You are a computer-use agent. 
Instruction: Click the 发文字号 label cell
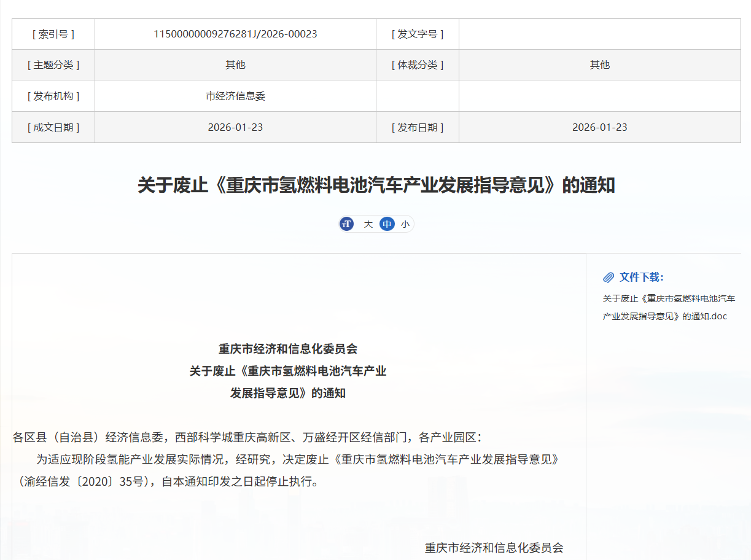coord(418,34)
